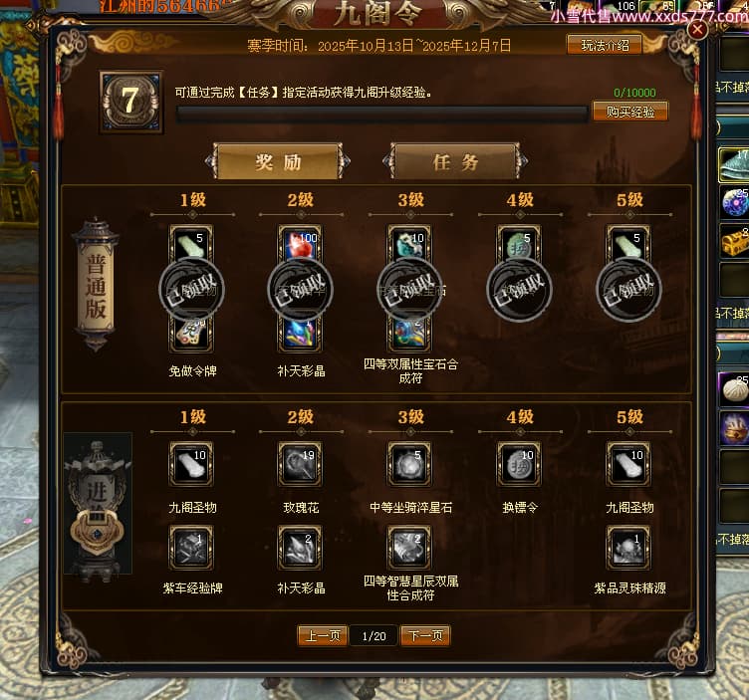Click the 补天彩晶 icon in advanced row

point(301,548)
